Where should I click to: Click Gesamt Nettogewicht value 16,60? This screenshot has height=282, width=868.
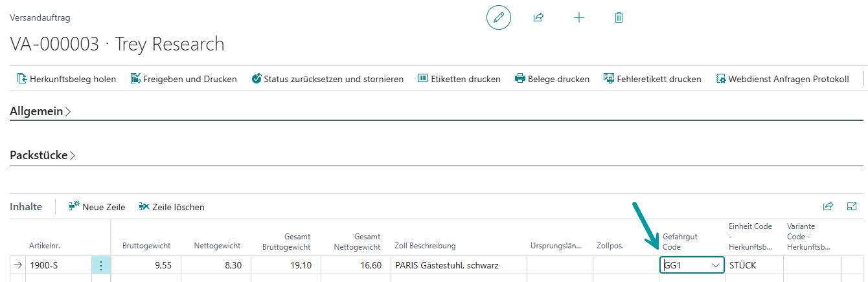pos(356,265)
